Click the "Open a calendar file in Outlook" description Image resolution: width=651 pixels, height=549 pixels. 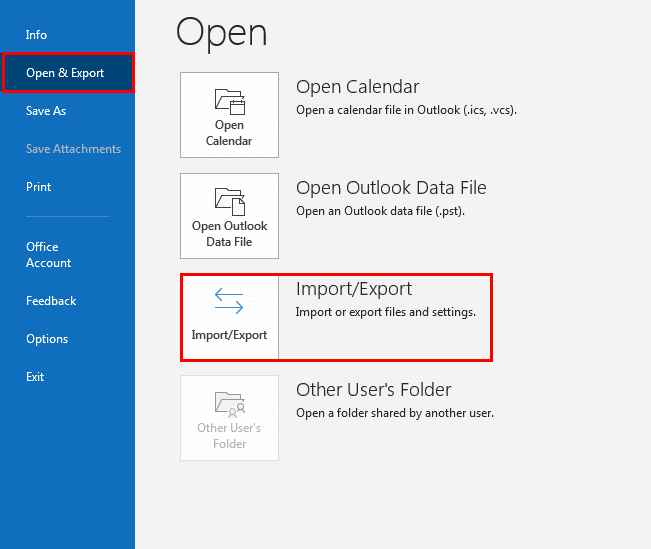click(x=406, y=110)
